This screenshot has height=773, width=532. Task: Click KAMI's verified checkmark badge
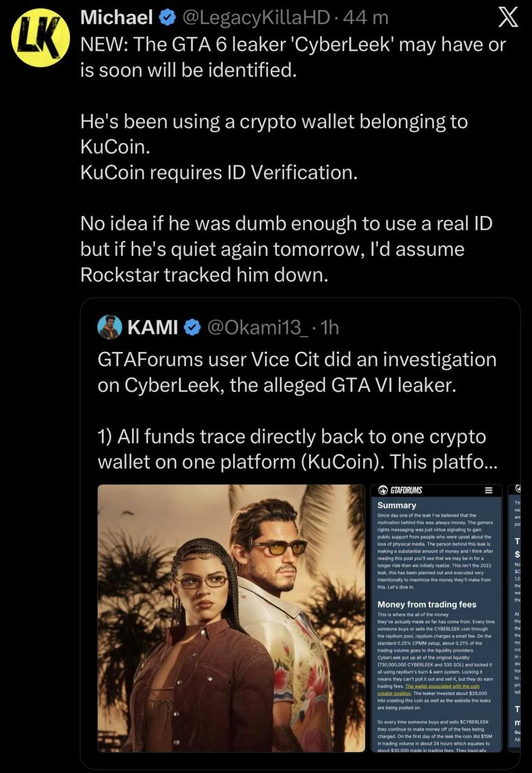[191, 327]
